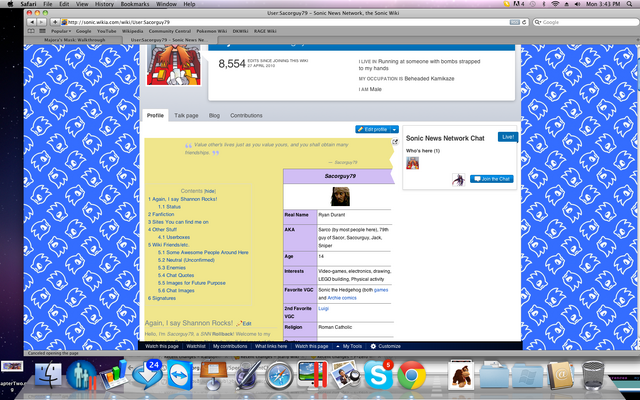Open the Time Machine menu bar icon
The width and height of the screenshot is (640, 400).
coord(533,4)
